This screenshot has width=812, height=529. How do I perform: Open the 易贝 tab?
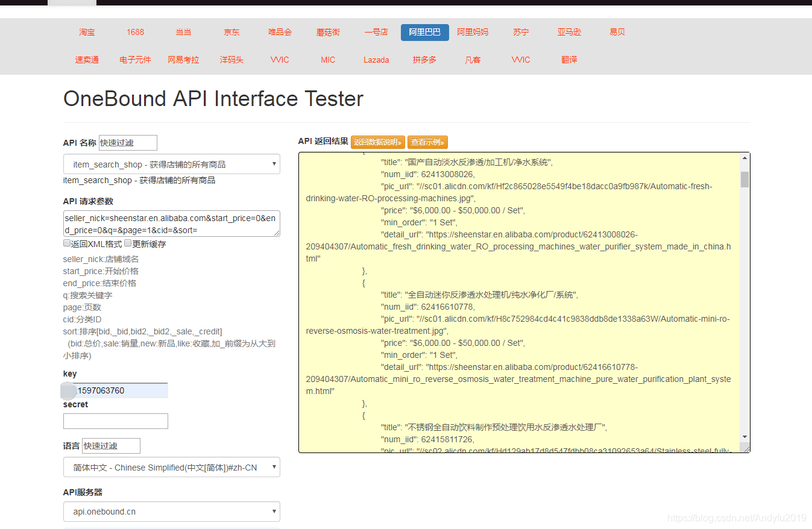[617, 33]
